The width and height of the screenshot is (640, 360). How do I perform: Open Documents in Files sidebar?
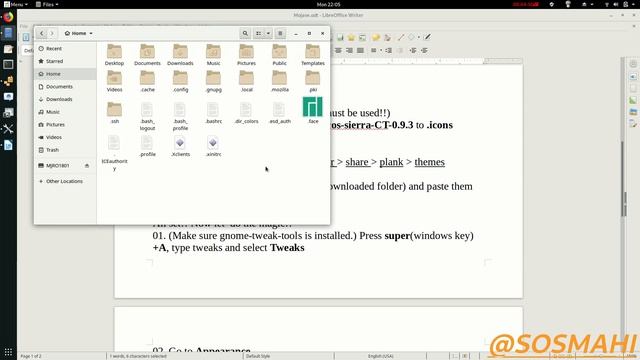(65, 87)
